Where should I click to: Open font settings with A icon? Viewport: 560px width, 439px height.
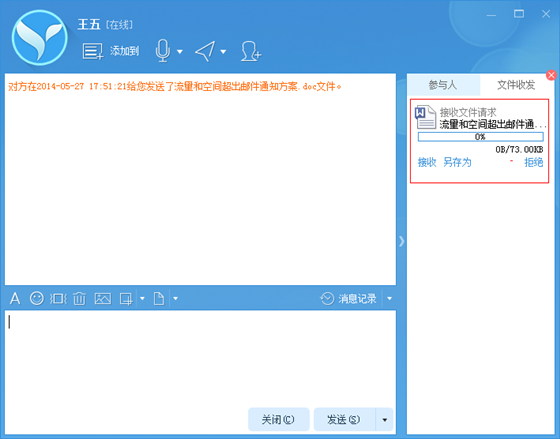[x=15, y=298]
